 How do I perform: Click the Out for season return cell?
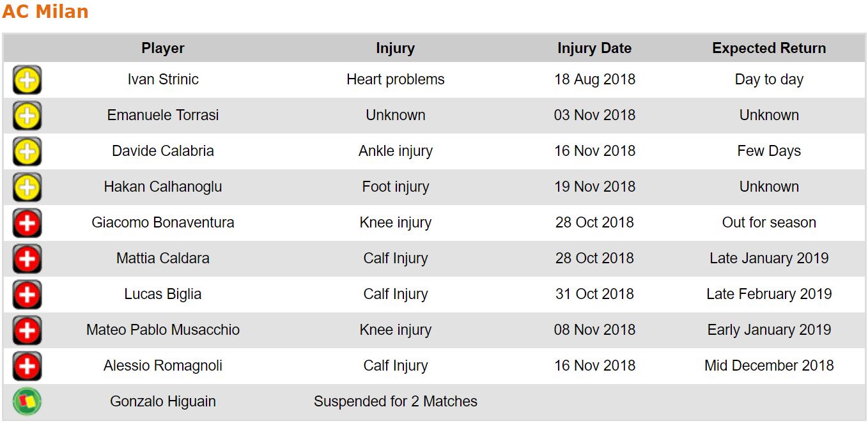pyautogui.click(x=769, y=223)
